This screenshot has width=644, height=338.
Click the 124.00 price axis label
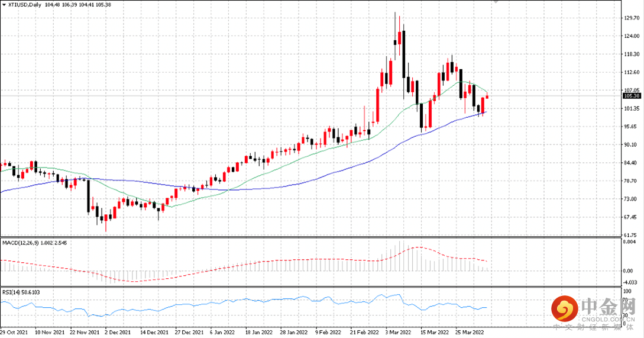[x=632, y=36]
